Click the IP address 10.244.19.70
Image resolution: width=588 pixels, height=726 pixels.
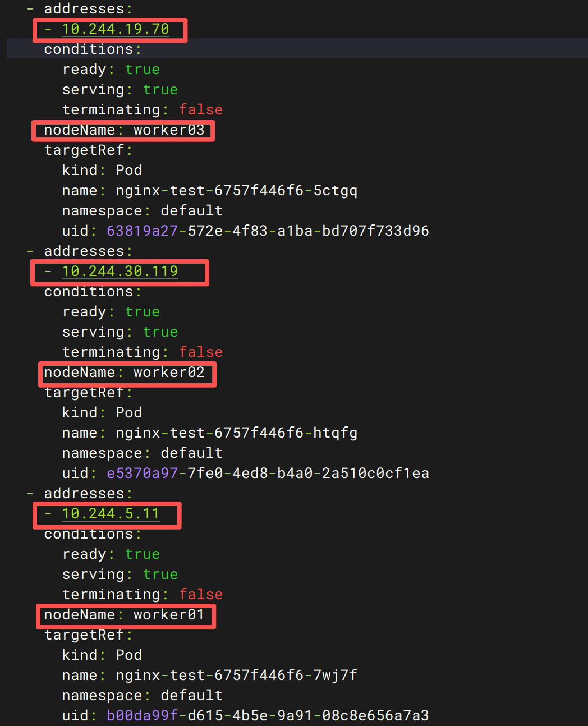pyautogui.click(x=116, y=29)
